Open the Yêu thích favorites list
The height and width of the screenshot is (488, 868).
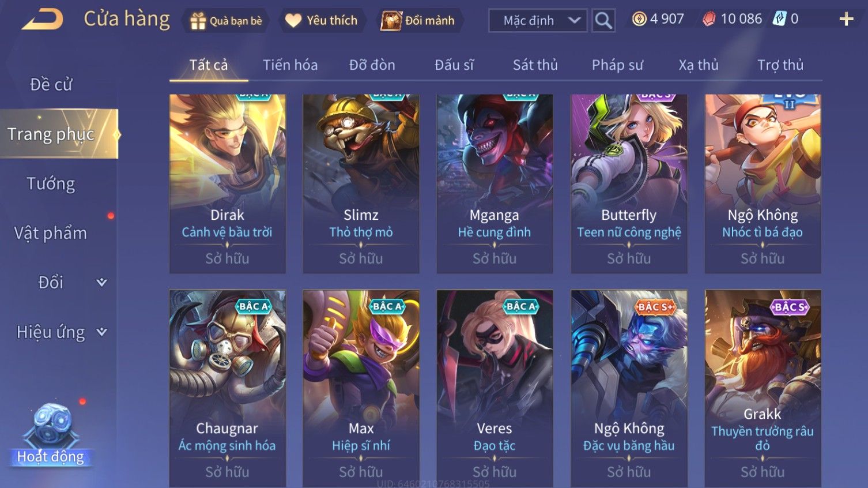322,21
